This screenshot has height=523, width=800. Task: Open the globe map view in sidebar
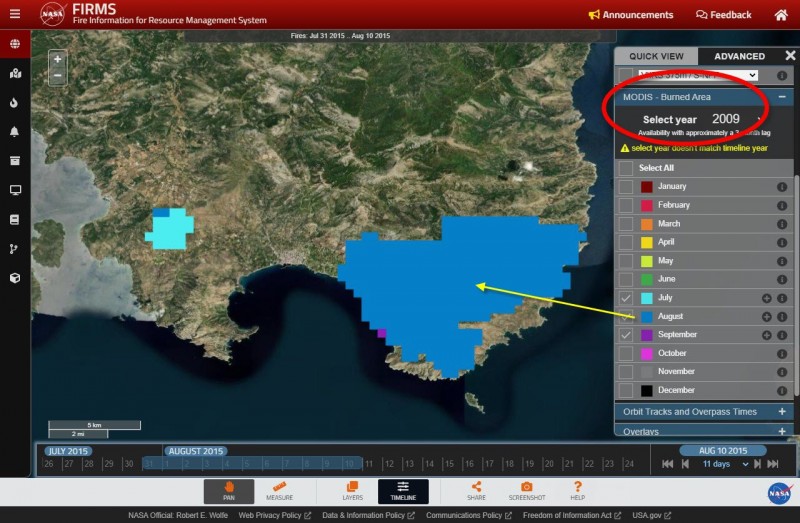tap(15, 44)
